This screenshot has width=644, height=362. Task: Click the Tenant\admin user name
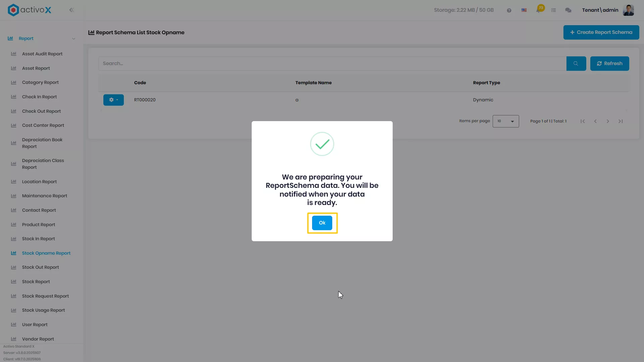click(600, 10)
